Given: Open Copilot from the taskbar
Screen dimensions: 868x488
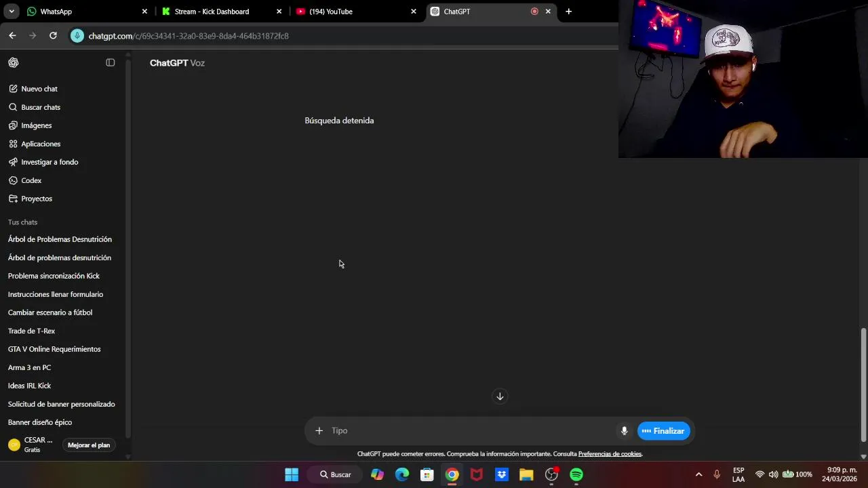Looking at the screenshot, I should [x=377, y=474].
